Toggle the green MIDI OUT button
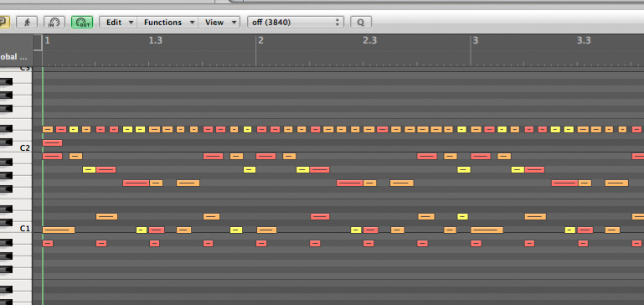This screenshot has height=305, width=644. click(x=82, y=22)
